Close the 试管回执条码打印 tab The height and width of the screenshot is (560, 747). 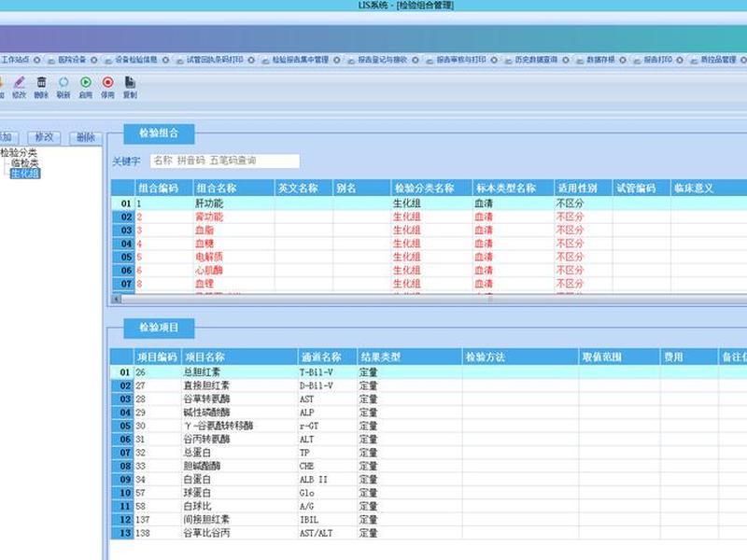pyautogui.click(x=251, y=60)
